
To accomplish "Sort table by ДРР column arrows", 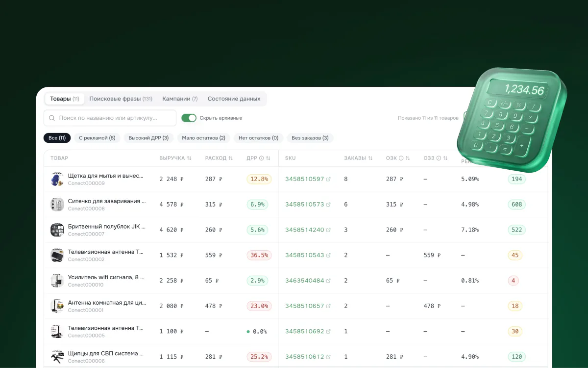I will tap(268, 158).
